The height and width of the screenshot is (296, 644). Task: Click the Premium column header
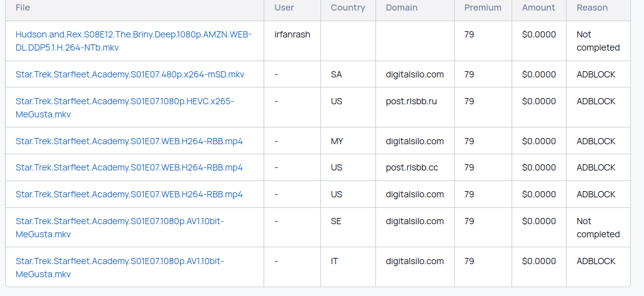click(x=483, y=7)
